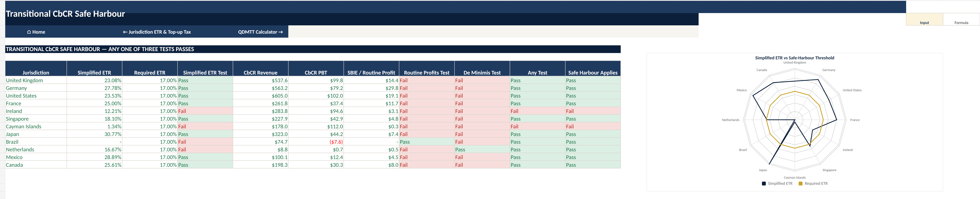The height and width of the screenshot is (199, 980).
Task: Select the Cayman Islands Simplified ETR cell
Action: [x=94, y=126]
